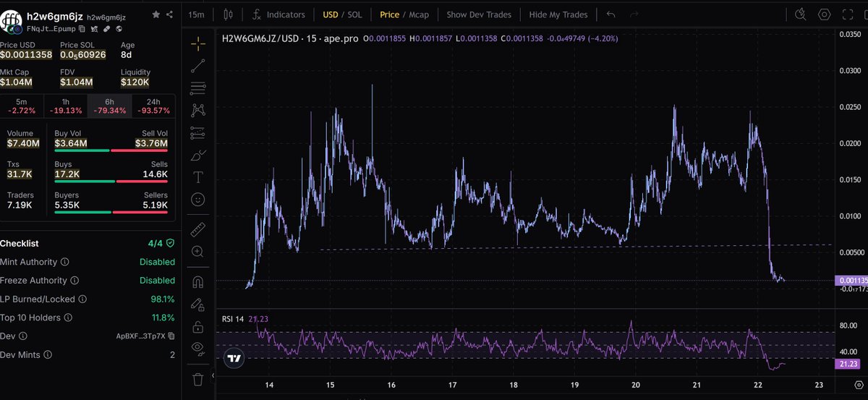
Task: Click the Sell Vol red progress bar
Action: coord(140,150)
